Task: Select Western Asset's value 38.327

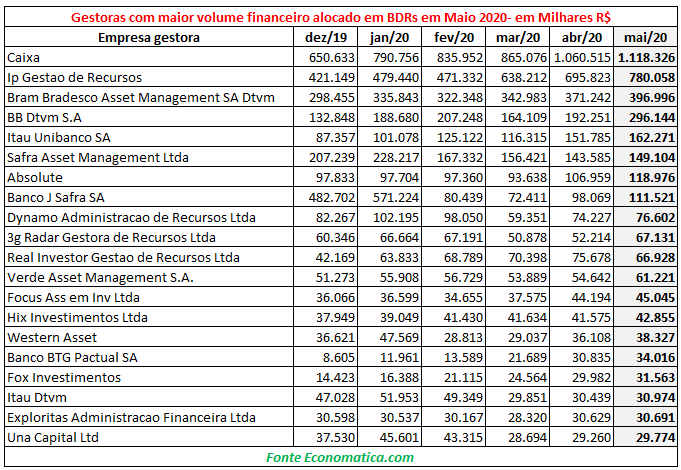Action: click(x=655, y=337)
